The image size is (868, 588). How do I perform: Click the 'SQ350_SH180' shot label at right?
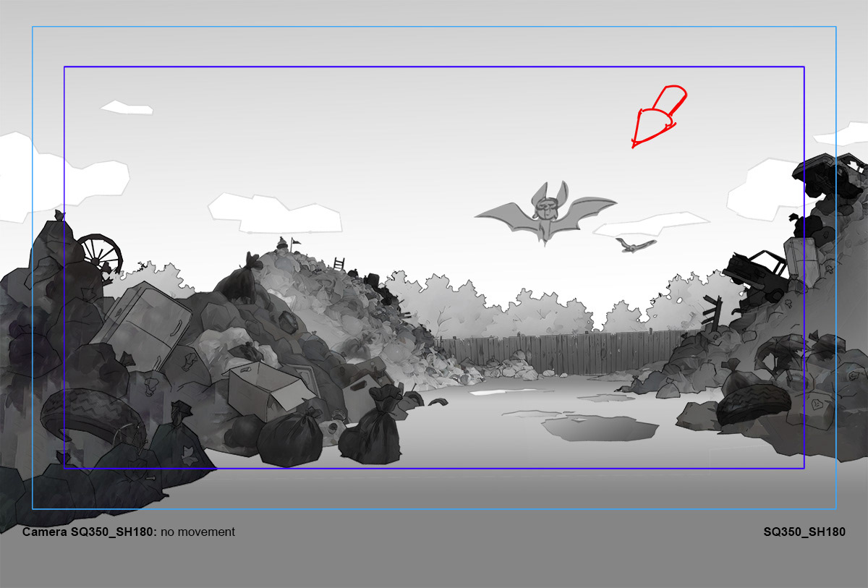click(x=804, y=532)
